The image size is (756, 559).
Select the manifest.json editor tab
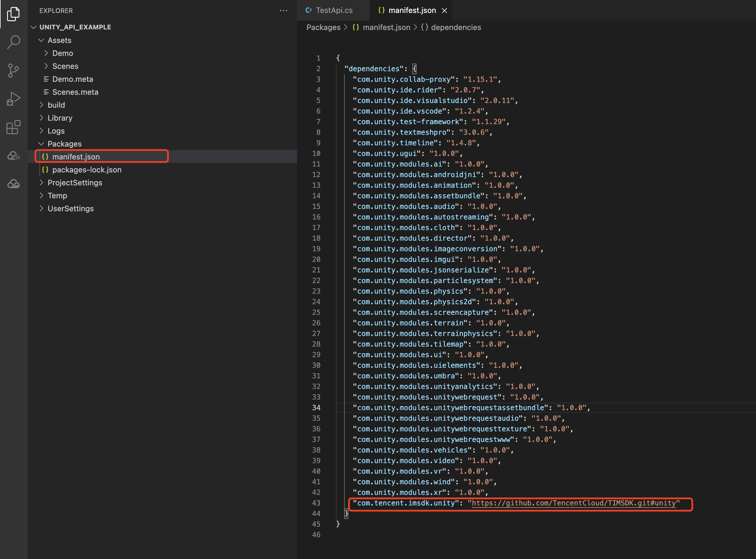(412, 11)
